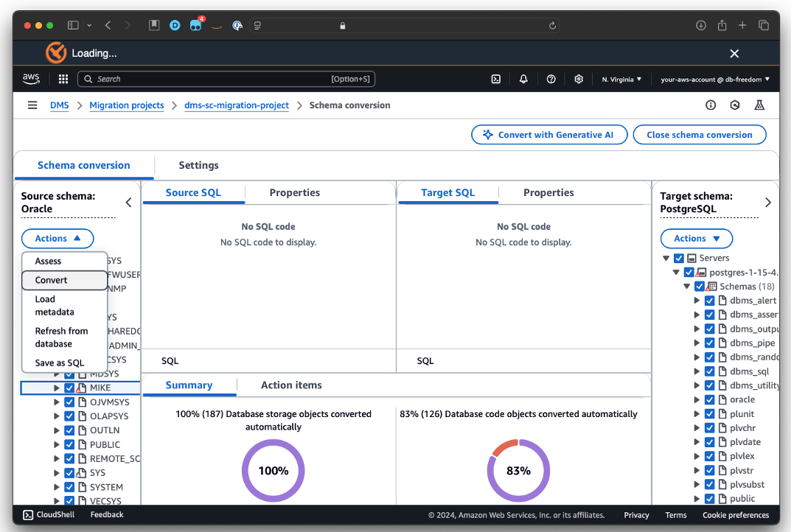Toggle the hamburger navigation menu
The image size is (791, 532).
click(x=32, y=105)
